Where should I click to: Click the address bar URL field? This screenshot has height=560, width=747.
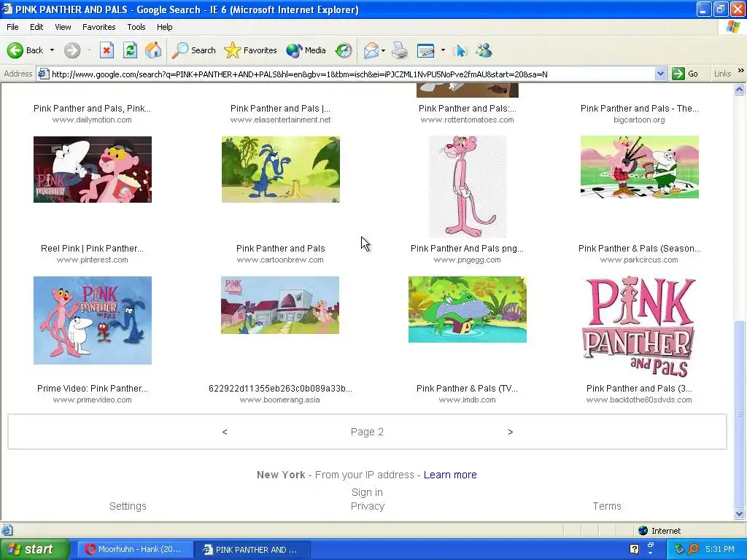pyautogui.click(x=351, y=74)
